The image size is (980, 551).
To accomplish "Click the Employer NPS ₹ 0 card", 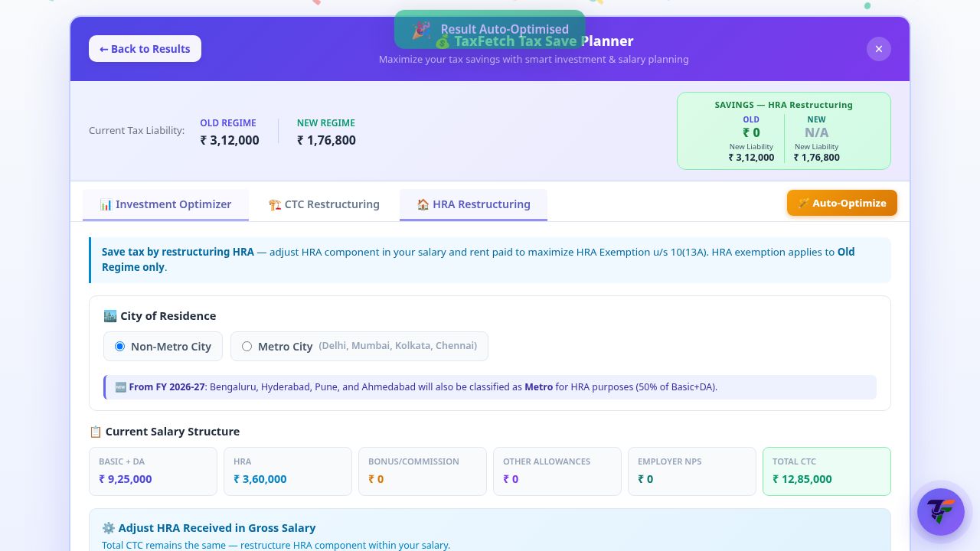I will (x=692, y=471).
